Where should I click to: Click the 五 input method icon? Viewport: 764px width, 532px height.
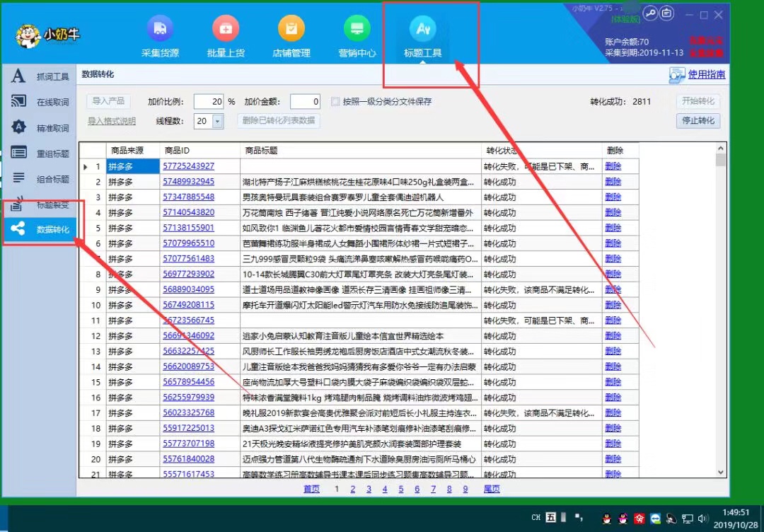[551, 517]
